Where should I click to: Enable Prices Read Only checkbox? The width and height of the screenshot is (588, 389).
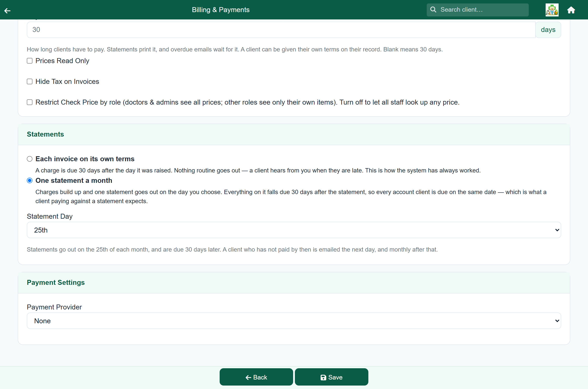coord(30,61)
